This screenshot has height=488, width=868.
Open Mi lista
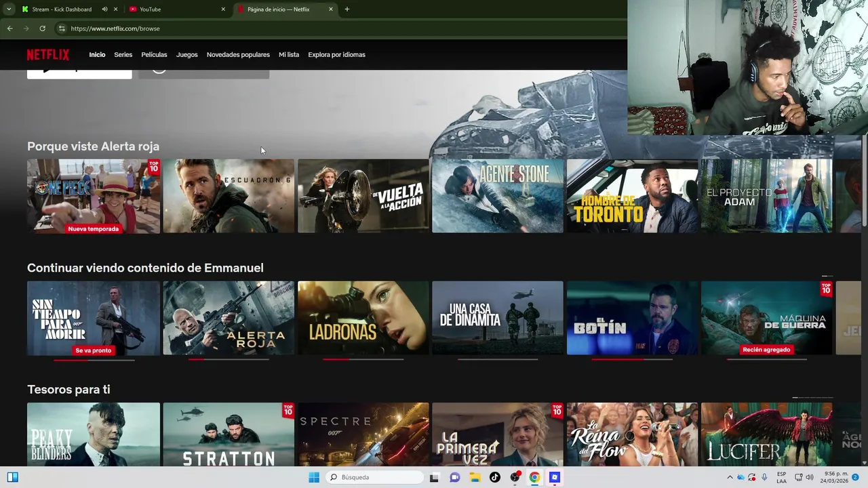point(289,55)
